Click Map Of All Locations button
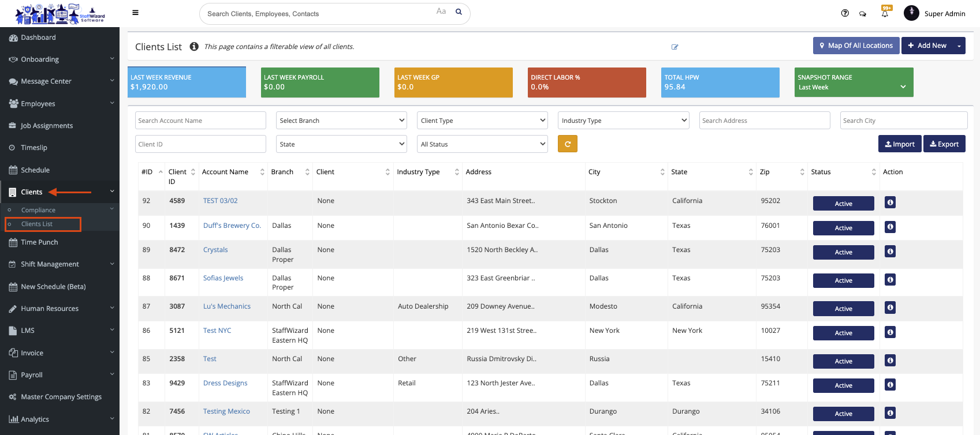 pyautogui.click(x=855, y=46)
